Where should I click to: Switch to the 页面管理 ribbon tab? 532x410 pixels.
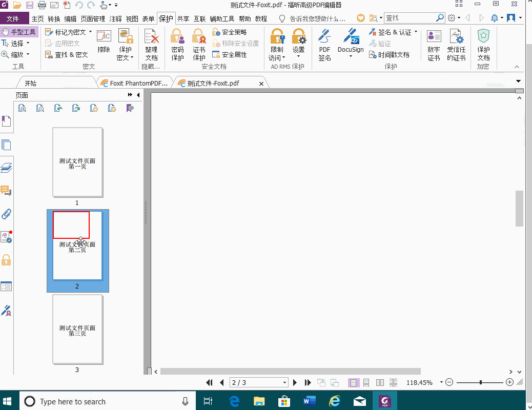[x=93, y=18]
